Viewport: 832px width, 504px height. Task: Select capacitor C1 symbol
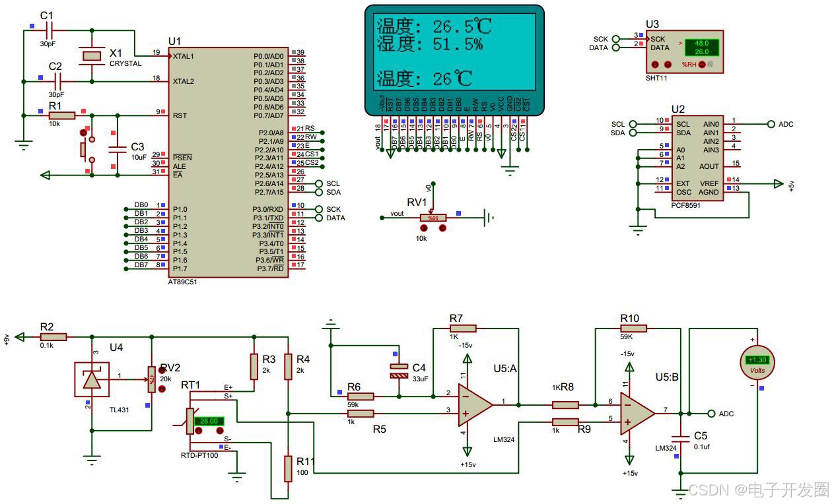point(51,30)
